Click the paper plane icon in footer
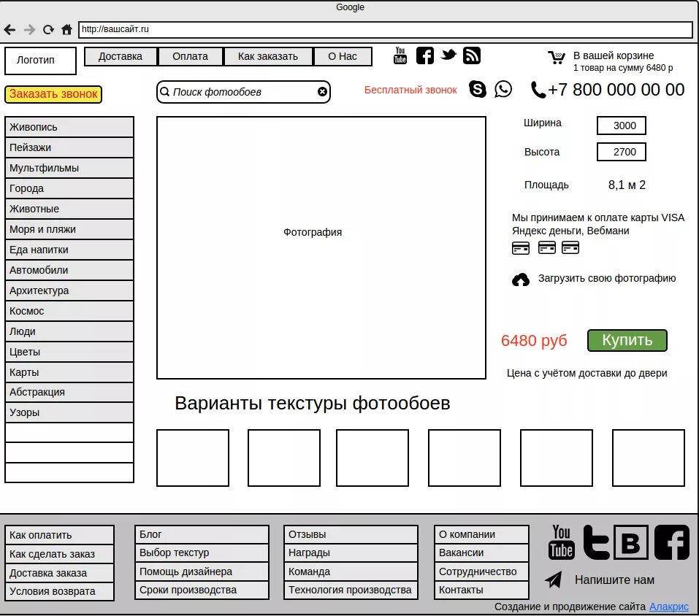 coord(554,580)
